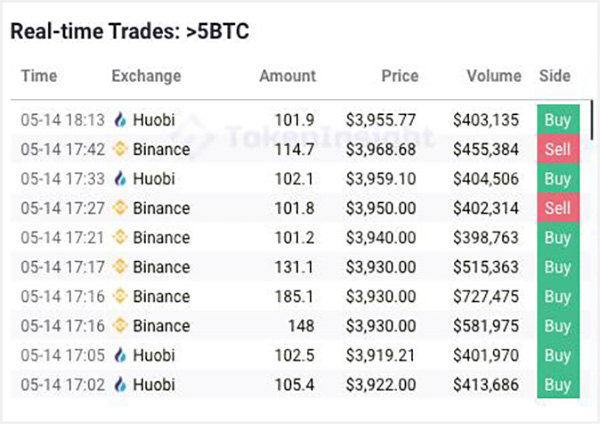Click the Buy tag for $727,475 volume
This screenshot has width=600, height=424.
(558, 296)
